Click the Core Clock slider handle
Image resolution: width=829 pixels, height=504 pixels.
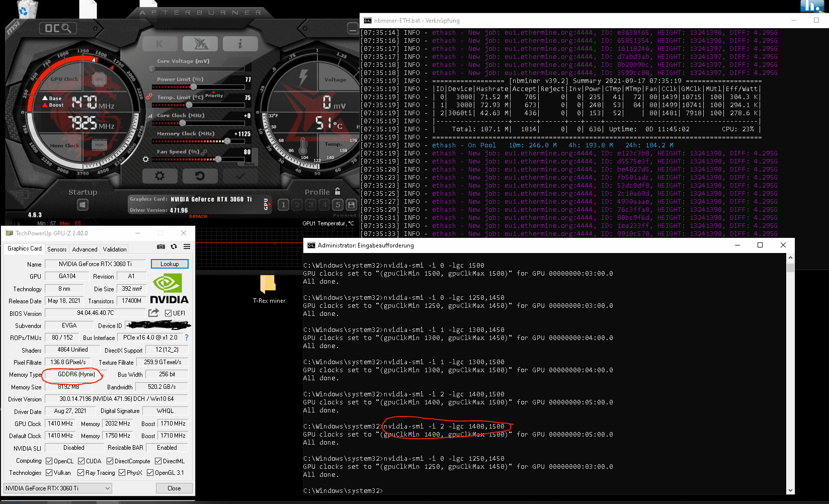click(x=183, y=123)
